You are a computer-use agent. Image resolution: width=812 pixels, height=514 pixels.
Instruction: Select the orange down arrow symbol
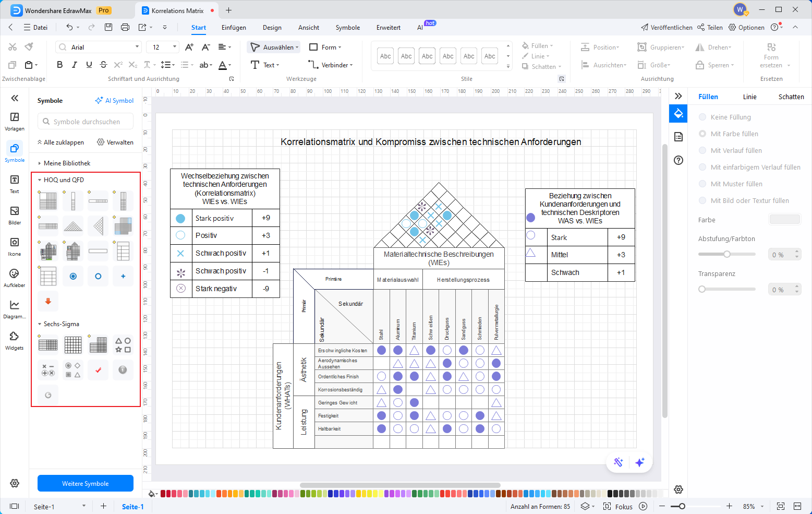click(x=48, y=301)
